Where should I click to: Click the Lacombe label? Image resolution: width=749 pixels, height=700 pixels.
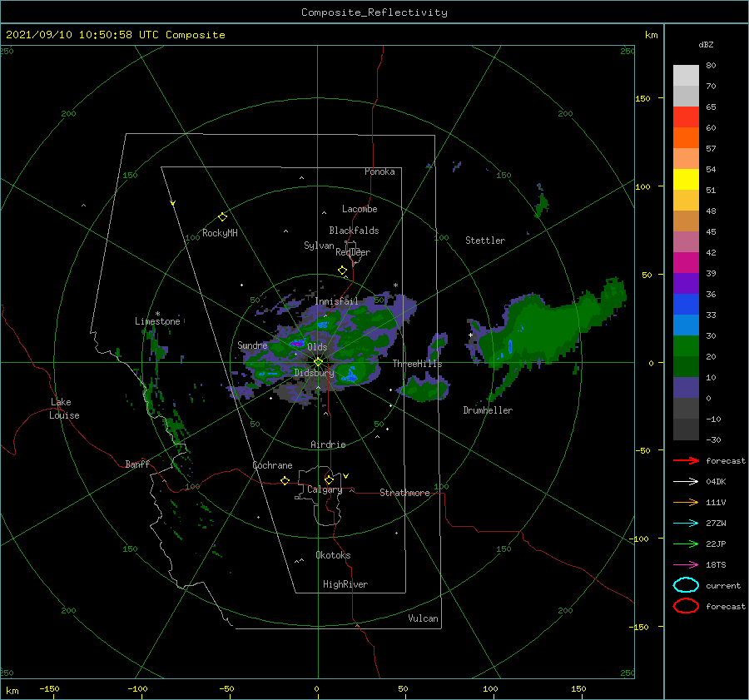(x=360, y=209)
